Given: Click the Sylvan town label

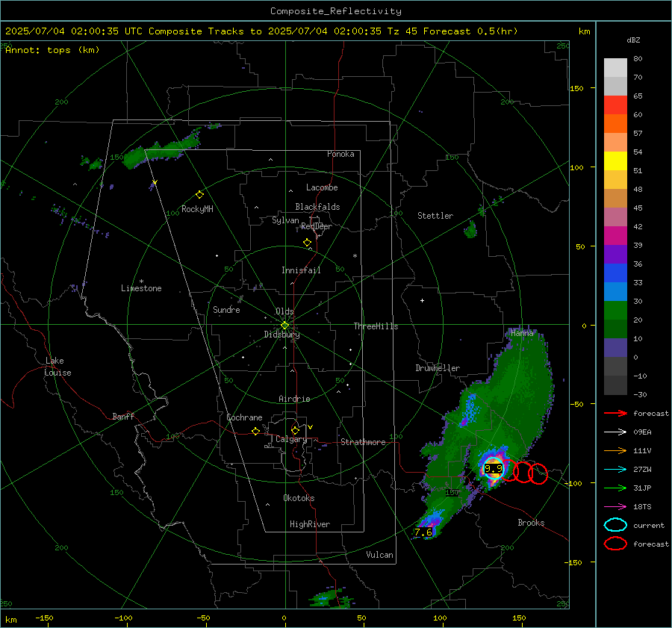Looking at the screenshot, I should click(x=285, y=220).
